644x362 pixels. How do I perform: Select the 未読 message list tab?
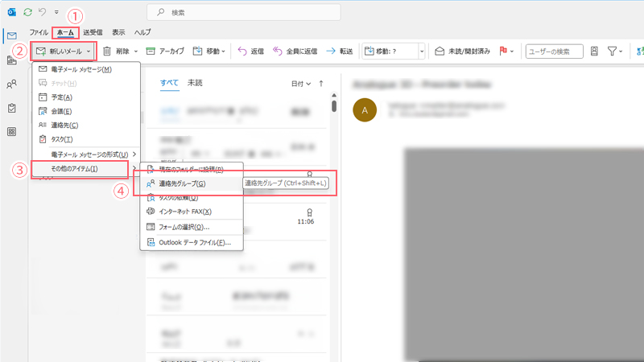point(195,83)
